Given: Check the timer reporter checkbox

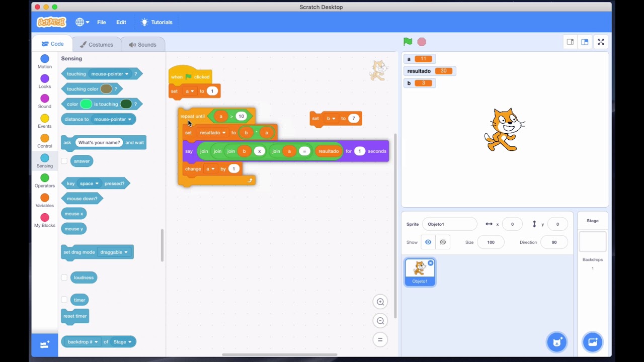Looking at the screenshot, I should pyautogui.click(x=64, y=300).
